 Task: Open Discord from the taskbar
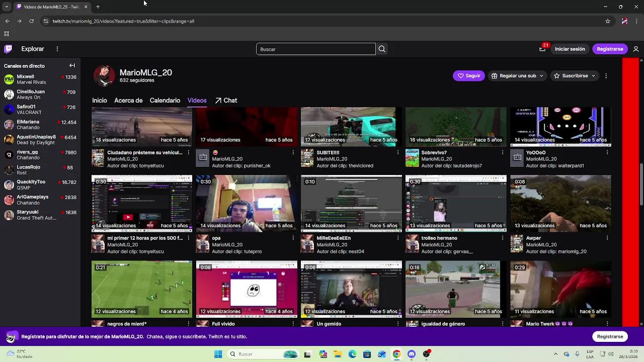click(x=412, y=354)
